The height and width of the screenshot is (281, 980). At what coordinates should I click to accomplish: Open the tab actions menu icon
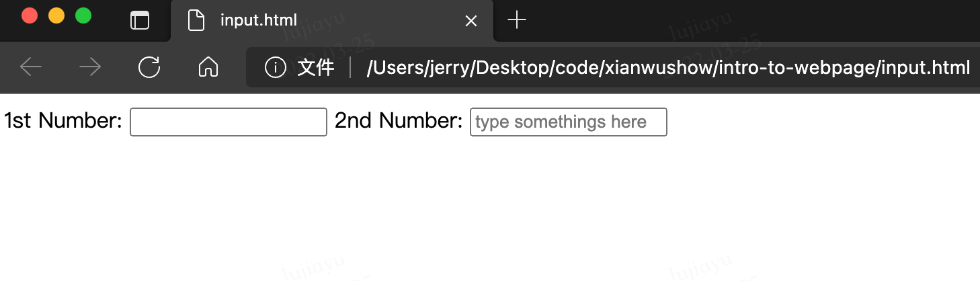pyautogui.click(x=139, y=20)
